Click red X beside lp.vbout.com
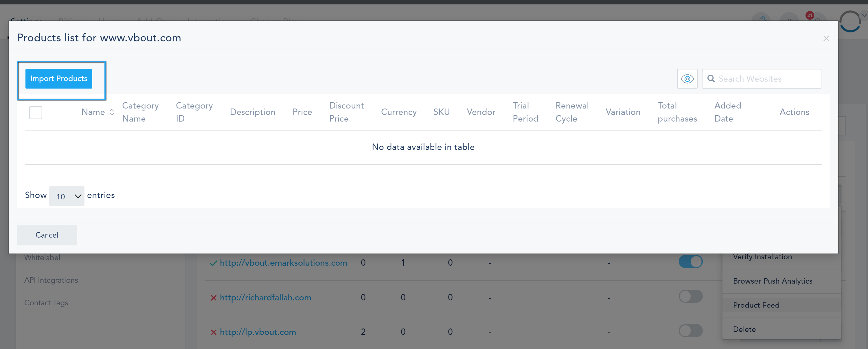Viewport: 868px width, 349px height. tap(213, 332)
